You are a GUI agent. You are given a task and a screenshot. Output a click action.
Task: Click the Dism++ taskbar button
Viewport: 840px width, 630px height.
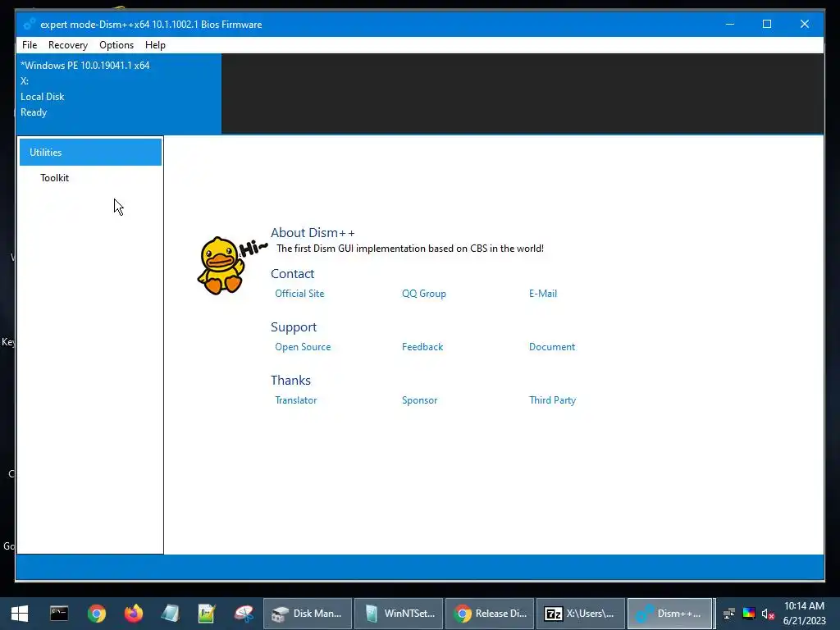669,614
